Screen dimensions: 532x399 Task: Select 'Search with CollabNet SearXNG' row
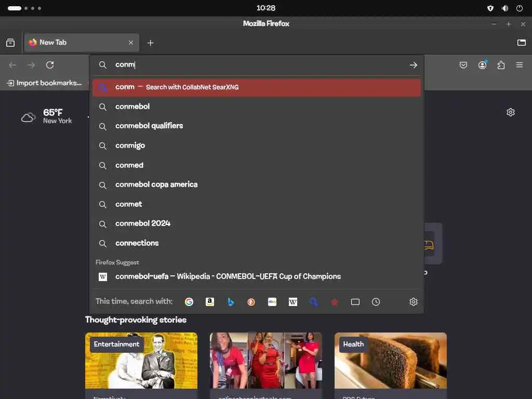coord(257,87)
